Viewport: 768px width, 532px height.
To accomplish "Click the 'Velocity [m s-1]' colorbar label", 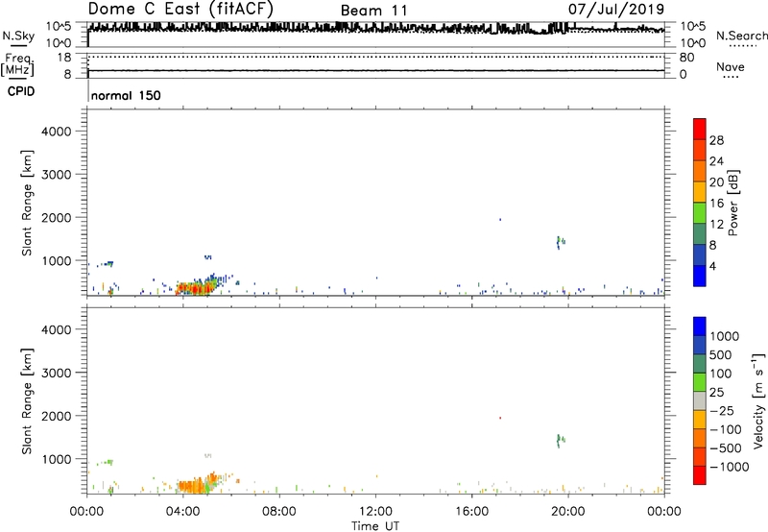I will (x=758, y=400).
